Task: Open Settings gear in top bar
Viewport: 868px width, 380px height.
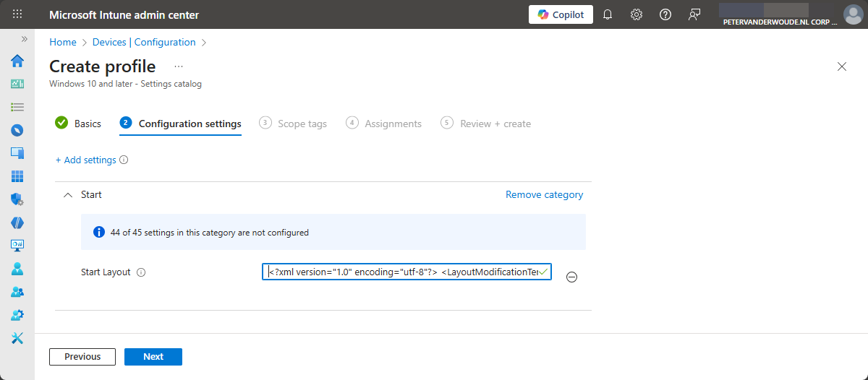Action: (x=637, y=14)
